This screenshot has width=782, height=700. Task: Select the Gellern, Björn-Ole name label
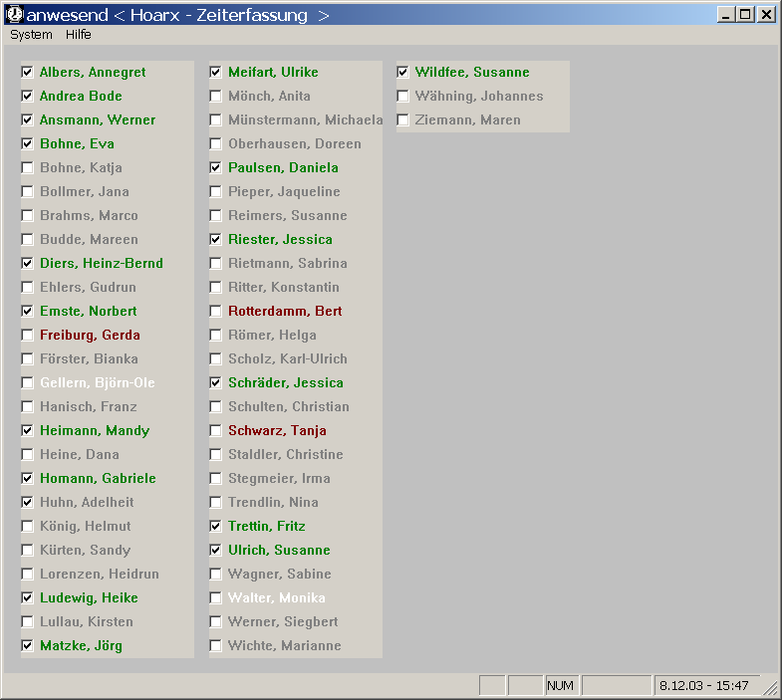(97, 383)
